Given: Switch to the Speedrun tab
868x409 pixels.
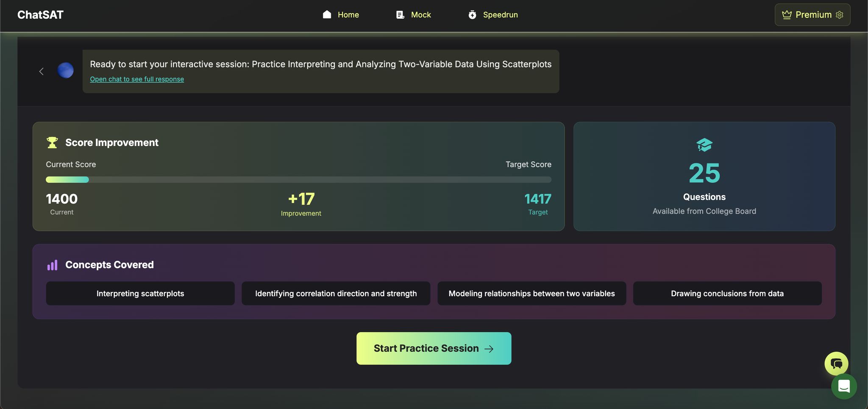Looking at the screenshot, I should coord(500,15).
